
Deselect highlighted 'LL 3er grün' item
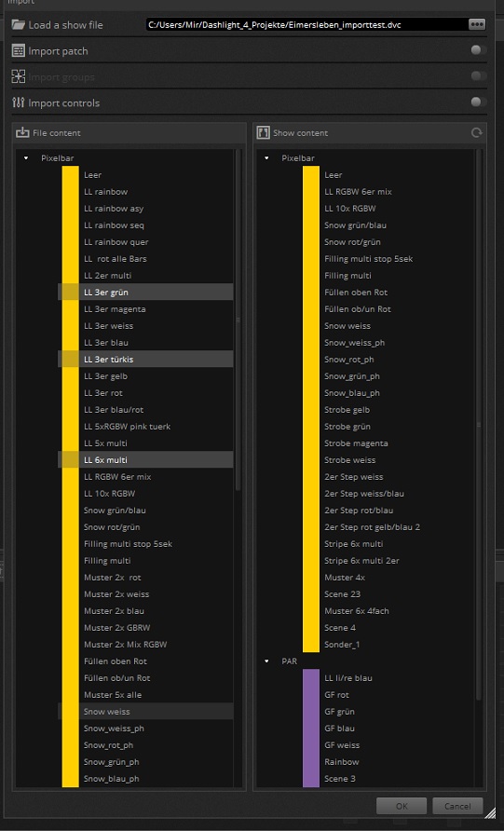point(145,292)
